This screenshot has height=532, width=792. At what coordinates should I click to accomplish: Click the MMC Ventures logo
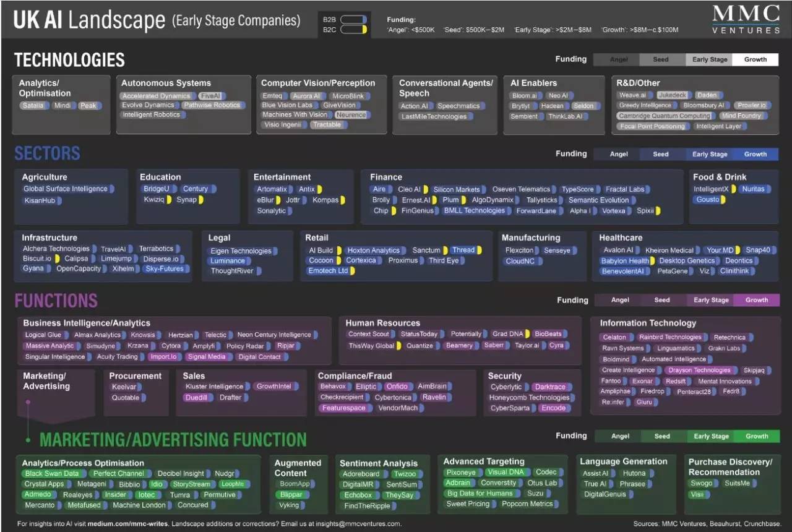click(x=746, y=19)
